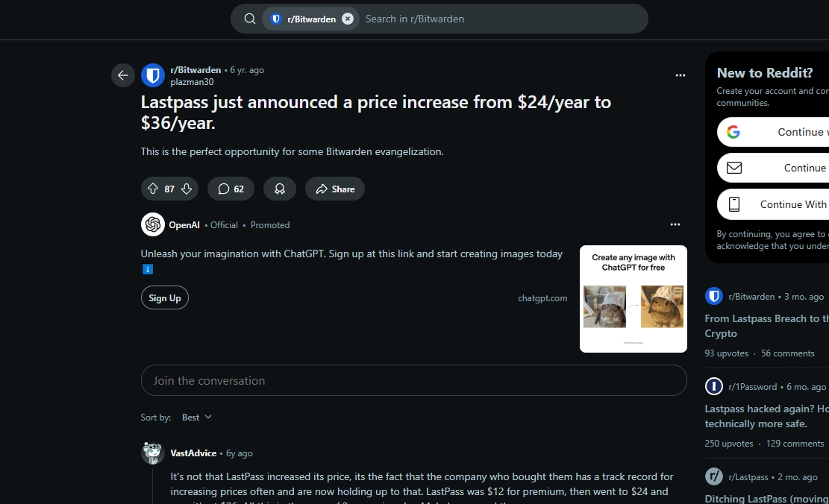The height and width of the screenshot is (504, 829).
Task: Continue with Google sign-in button
Action: pos(773,132)
